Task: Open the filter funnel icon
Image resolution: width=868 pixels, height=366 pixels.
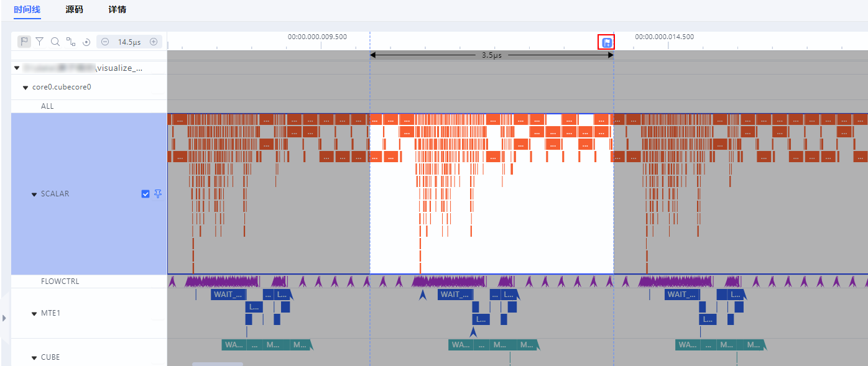Action: click(x=40, y=42)
